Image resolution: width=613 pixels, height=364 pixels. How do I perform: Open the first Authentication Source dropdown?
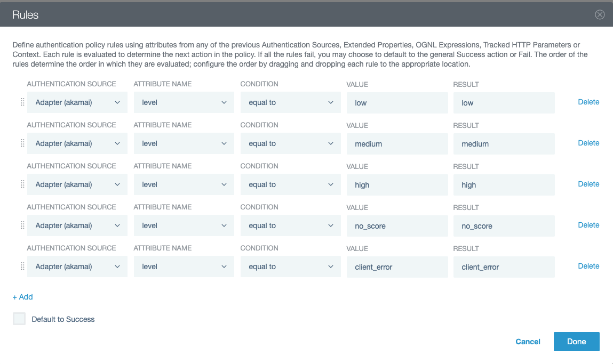pos(77,102)
